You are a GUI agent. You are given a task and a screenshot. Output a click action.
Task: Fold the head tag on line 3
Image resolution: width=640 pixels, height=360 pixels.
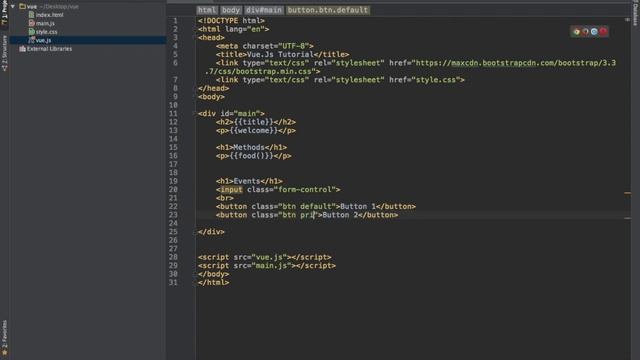point(194,38)
